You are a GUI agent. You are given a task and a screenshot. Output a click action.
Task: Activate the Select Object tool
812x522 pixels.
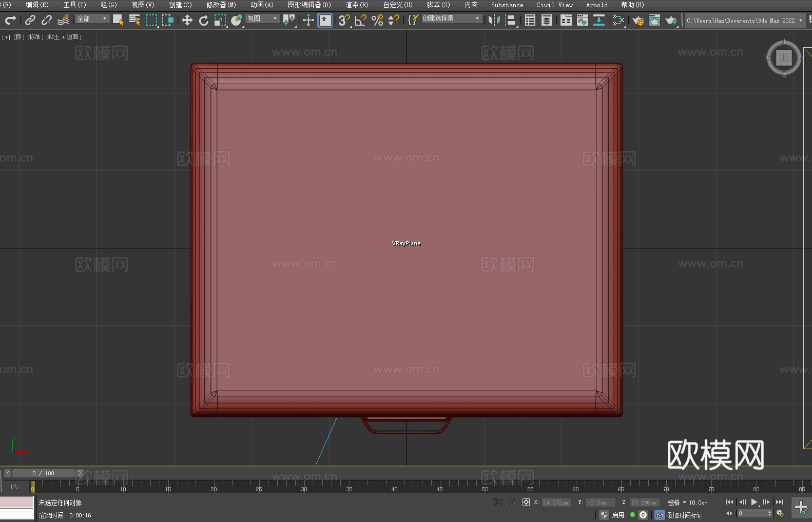(x=118, y=20)
